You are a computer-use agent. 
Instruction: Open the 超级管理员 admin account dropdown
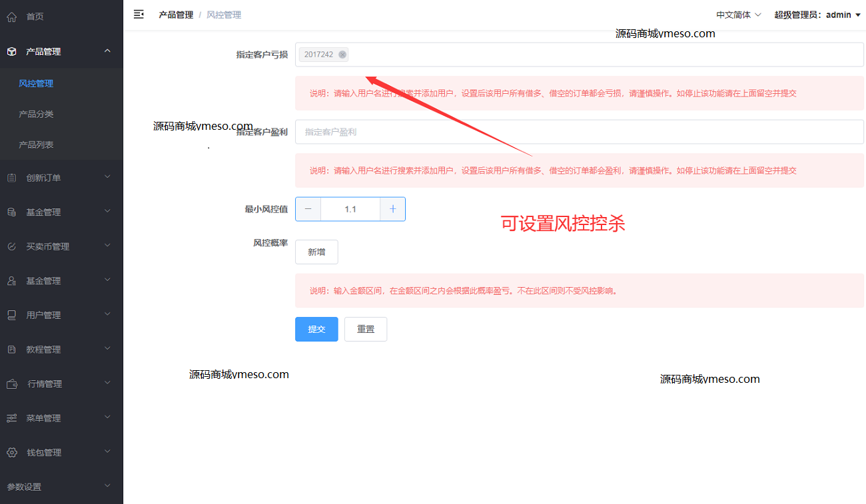[x=817, y=15]
